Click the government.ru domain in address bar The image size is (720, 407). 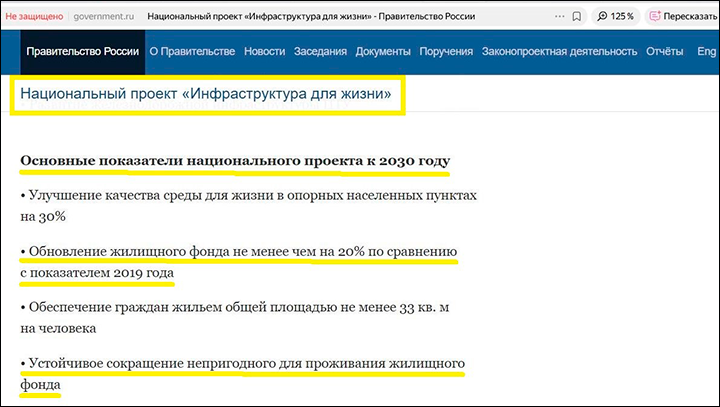point(104,17)
